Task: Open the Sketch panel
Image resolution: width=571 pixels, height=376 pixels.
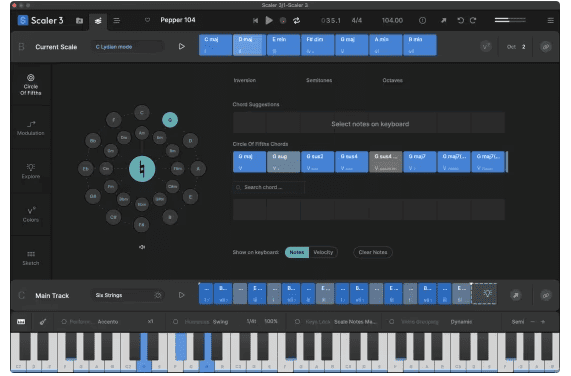Action: tap(31, 258)
